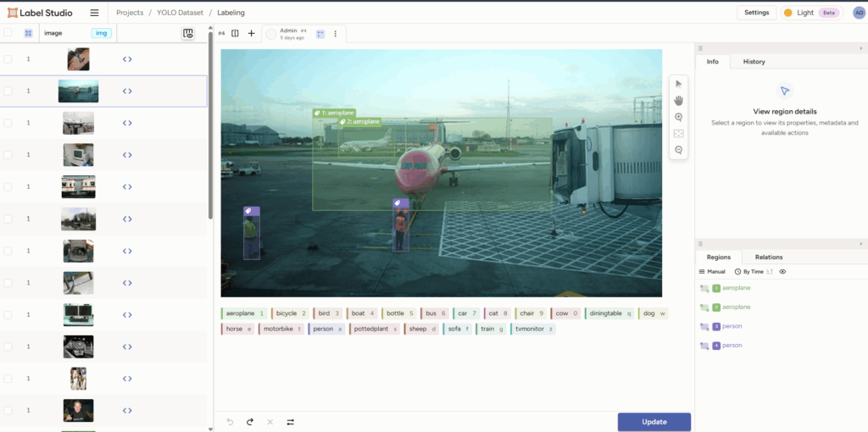The image size is (868, 432).
Task: Toggle compare annotations view icon
Action: (x=236, y=33)
